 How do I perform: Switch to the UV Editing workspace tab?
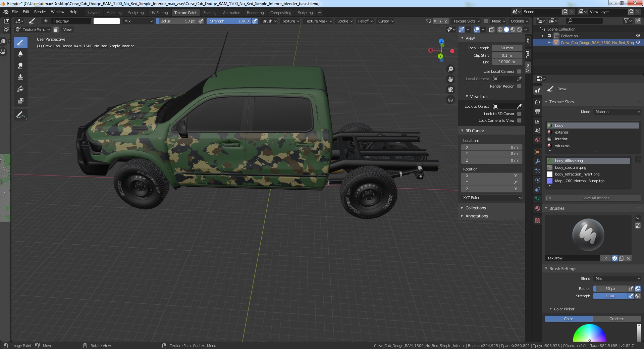coord(159,13)
